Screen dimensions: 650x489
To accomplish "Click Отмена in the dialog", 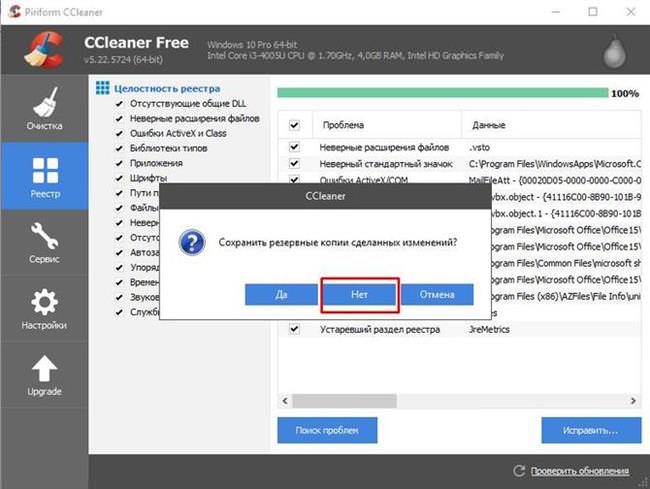I will tap(437, 295).
